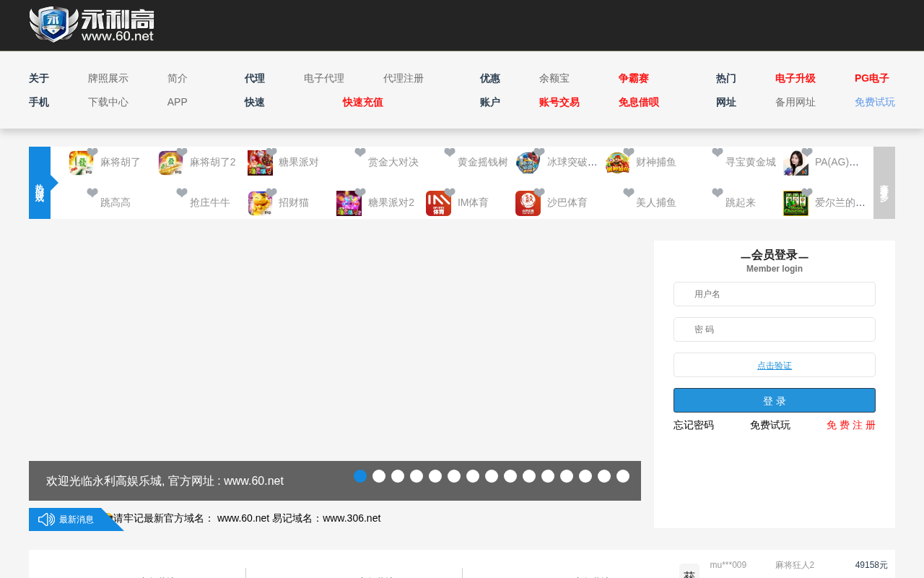
Task: Click blue 免费试玩 in the top menu
Action: 875,103
